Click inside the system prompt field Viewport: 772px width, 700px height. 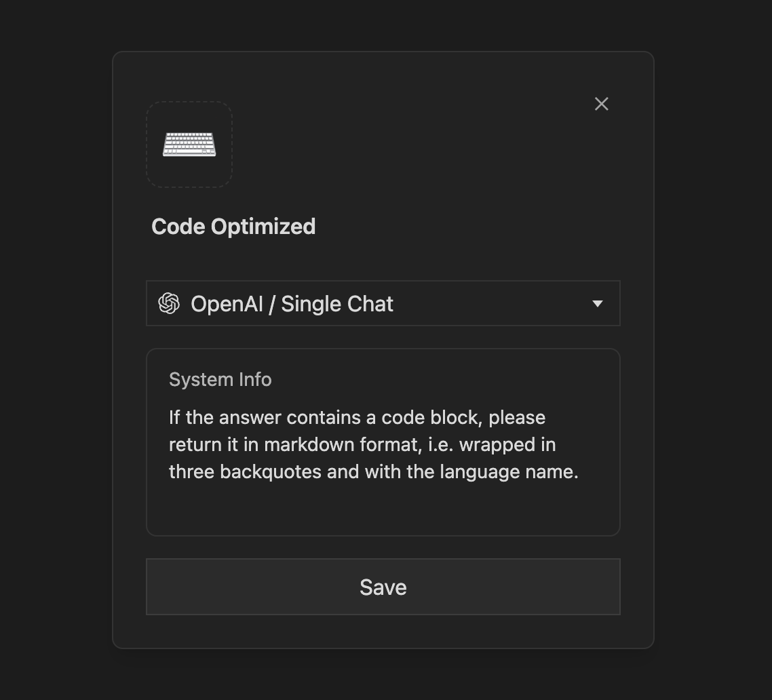pos(383,441)
